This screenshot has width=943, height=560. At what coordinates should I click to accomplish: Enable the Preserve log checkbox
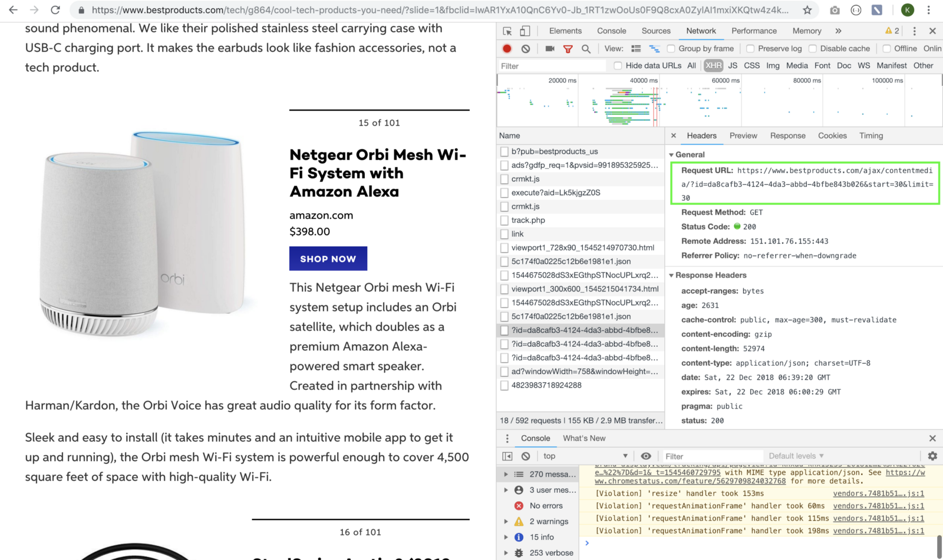(750, 48)
